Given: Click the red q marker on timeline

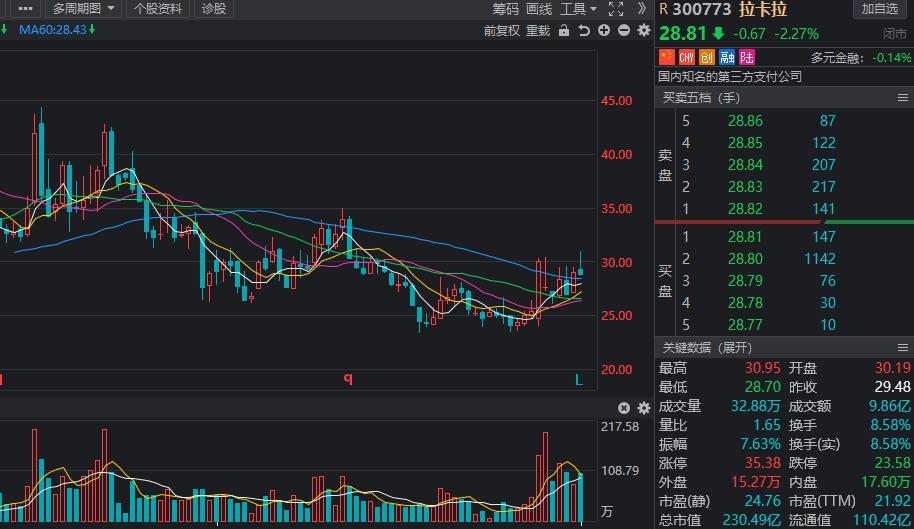Looking at the screenshot, I should 348,379.
